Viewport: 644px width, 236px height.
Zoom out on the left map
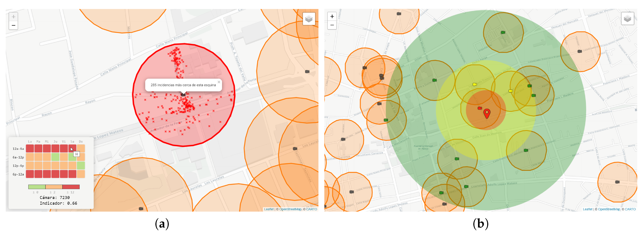pyautogui.click(x=14, y=25)
